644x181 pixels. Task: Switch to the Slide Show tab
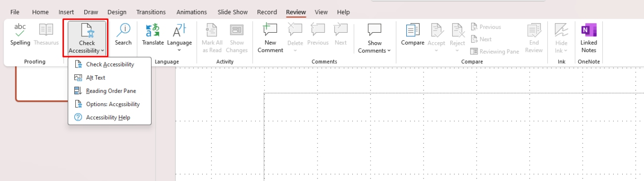pyautogui.click(x=233, y=12)
